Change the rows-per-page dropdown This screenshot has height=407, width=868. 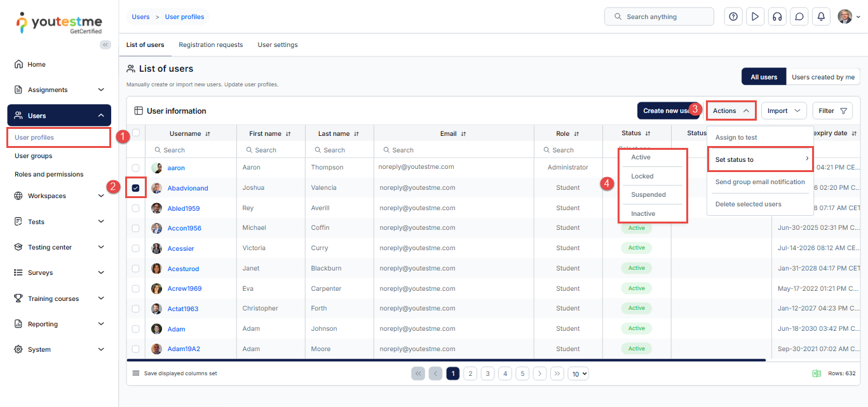click(578, 374)
